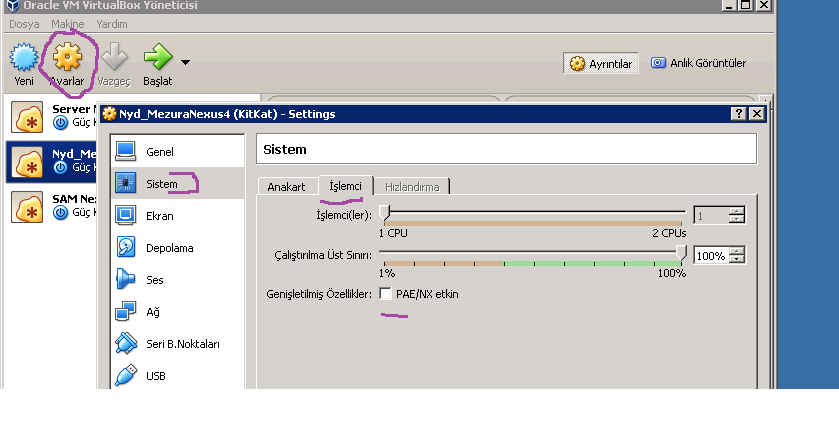Start the VM with Başlat green arrow
839x447 pixels.
(x=158, y=57)
